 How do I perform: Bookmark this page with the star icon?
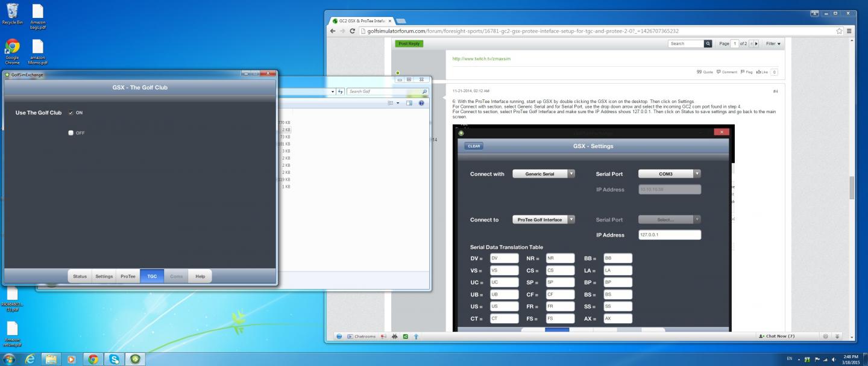839,31
